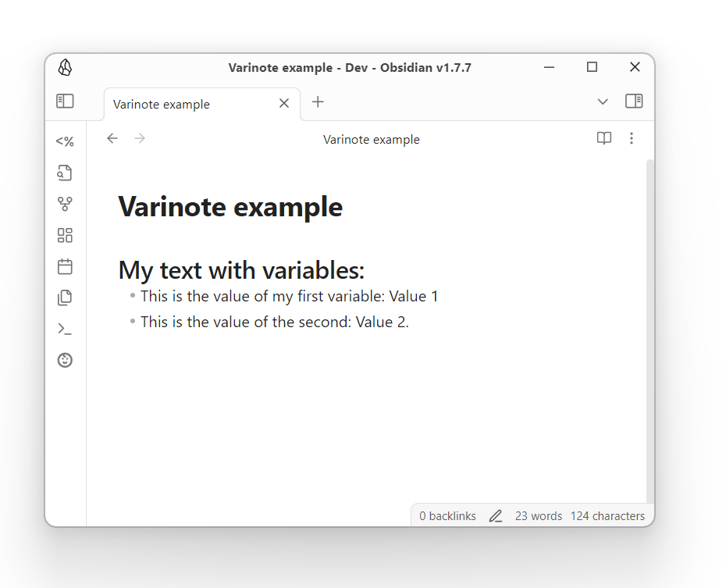
Task: Open the canvas icon in ribbon
Action: [65, 235]
